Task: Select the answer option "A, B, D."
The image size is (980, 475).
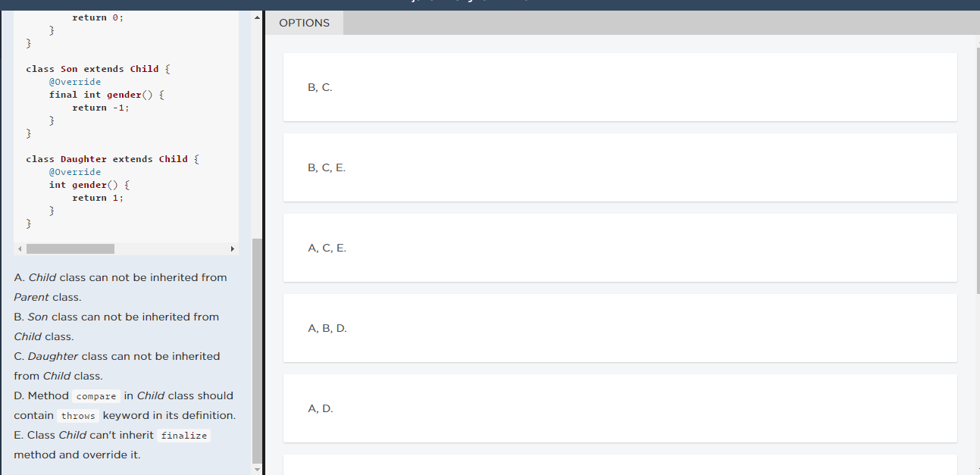Action: (x=619, y=328)
